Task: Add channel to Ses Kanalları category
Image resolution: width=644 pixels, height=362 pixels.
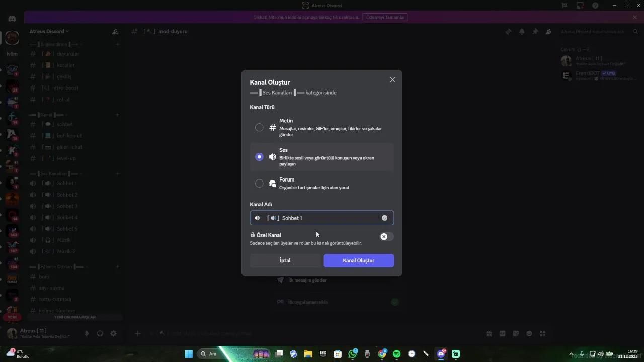Action: 117,174
